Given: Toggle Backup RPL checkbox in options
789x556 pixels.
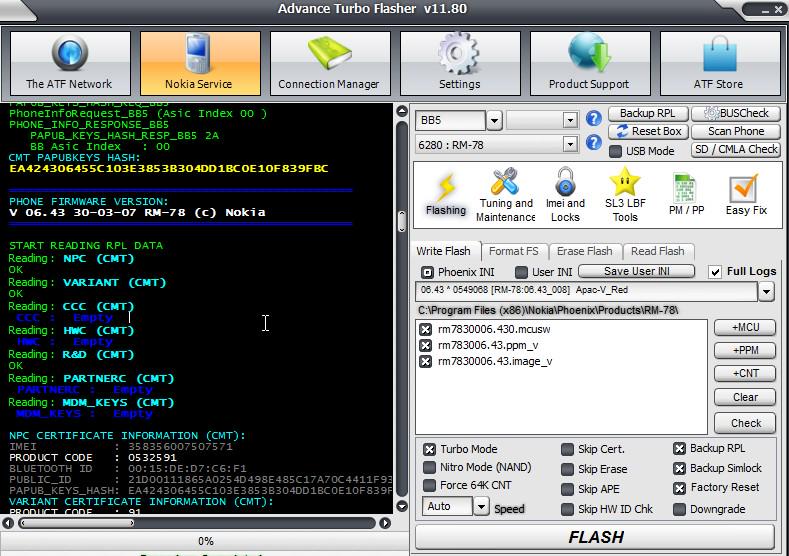Looking at the screenshot, I should point(679,448).
